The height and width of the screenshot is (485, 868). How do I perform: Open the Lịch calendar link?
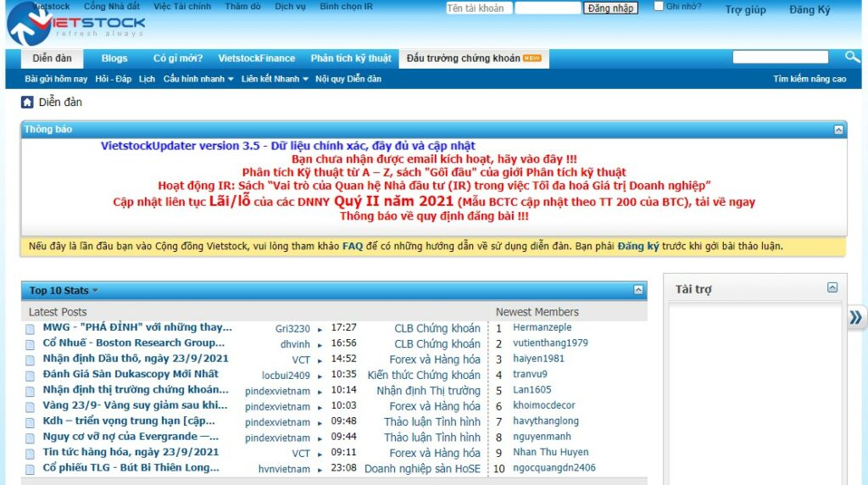pos(147,79)
